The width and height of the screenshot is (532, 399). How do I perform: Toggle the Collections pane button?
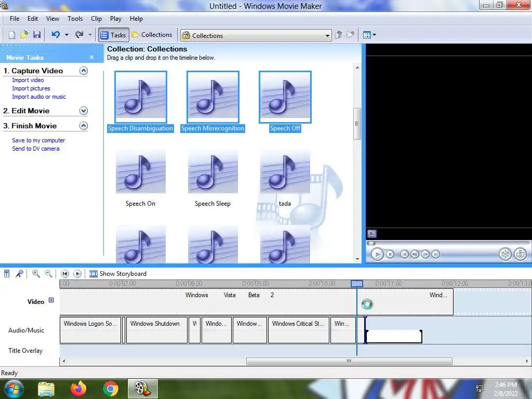pos(152,35)
